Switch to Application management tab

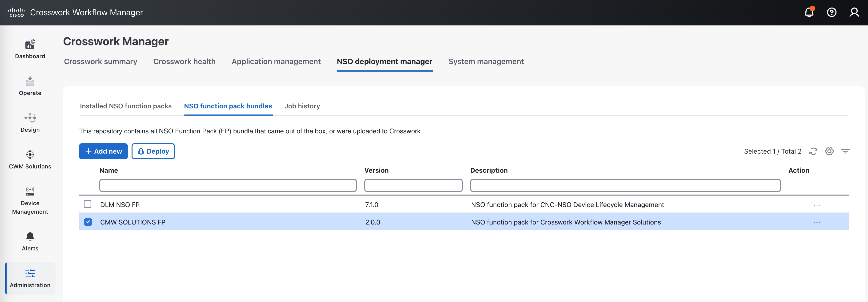click(x=276, y=61)
